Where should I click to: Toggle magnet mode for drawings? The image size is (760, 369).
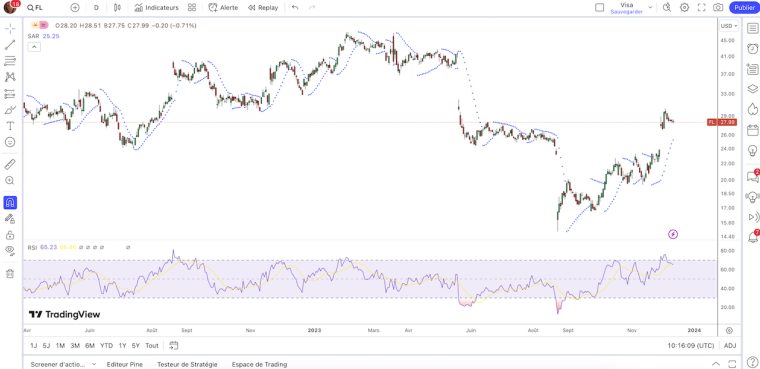tap(10, 202)
